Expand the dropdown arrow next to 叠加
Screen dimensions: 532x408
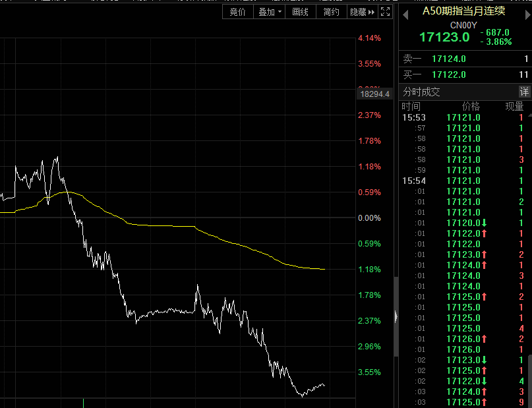coord(280,12)
